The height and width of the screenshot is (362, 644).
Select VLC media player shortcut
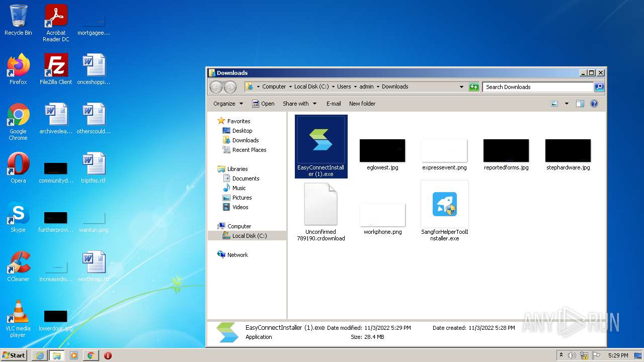point(18,319)
